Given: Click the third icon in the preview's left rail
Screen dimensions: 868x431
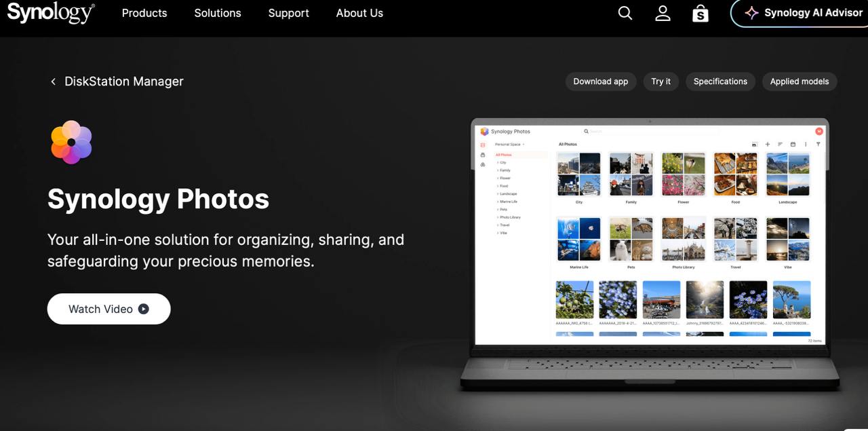Looking at the screenshot, I should (483, 164).
